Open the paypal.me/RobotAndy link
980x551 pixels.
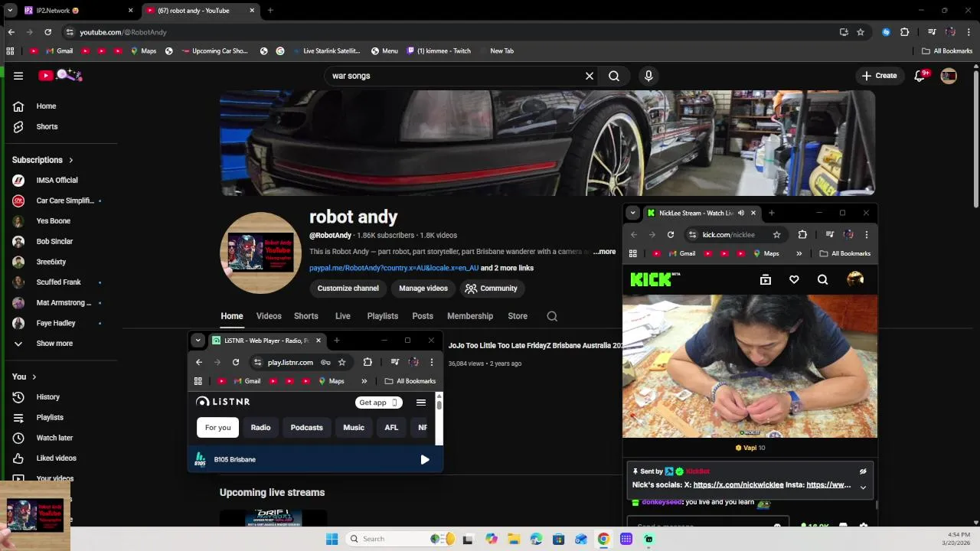394,268
